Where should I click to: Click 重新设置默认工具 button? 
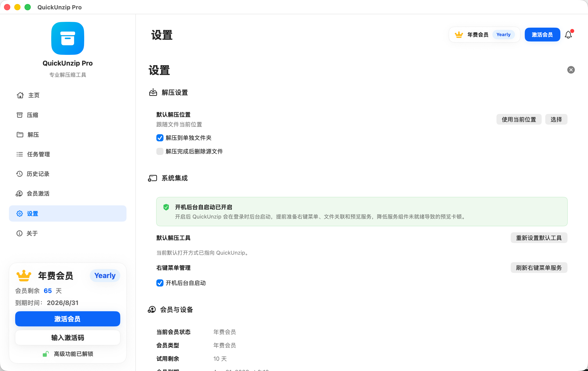pos(539,238)
